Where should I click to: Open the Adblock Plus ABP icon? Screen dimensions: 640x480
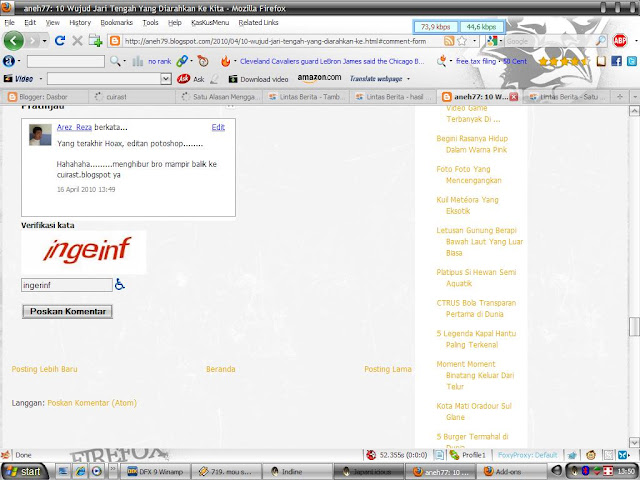620,40
